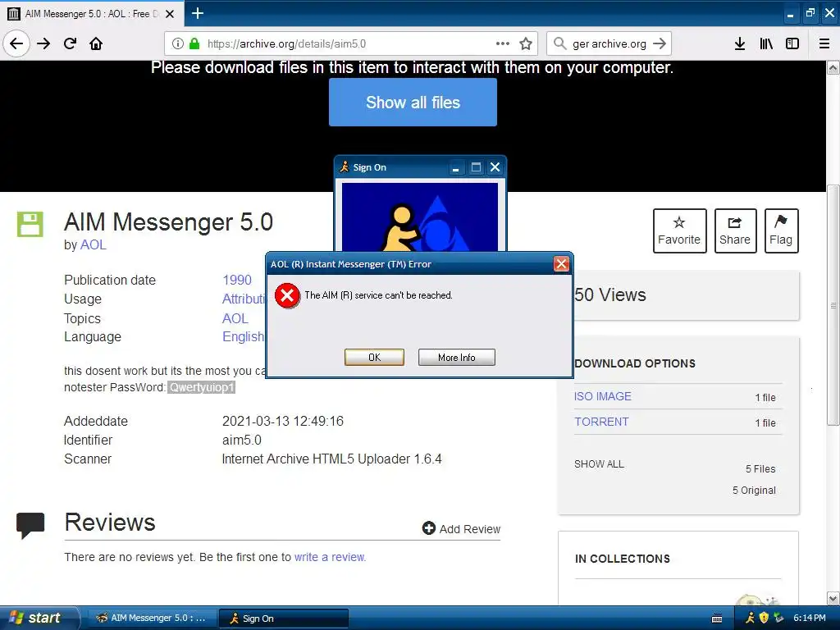Click SHOW ALL download options
The height and width of the screenshot is (630, 840).
coord(599,464)
